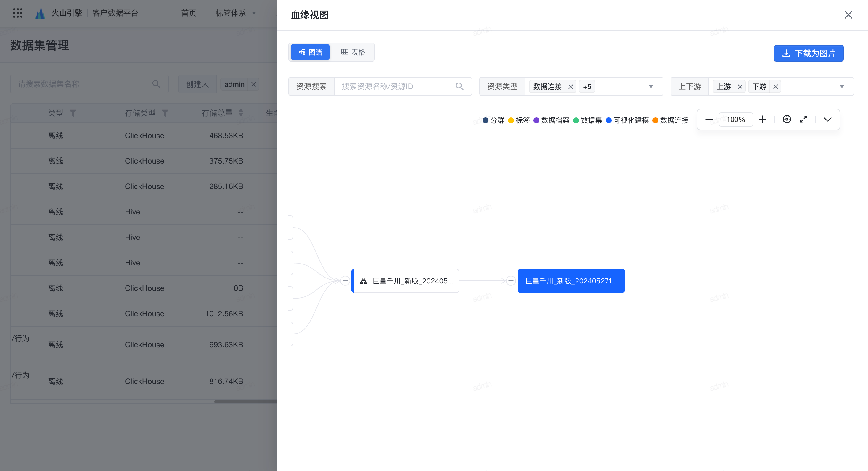Collapse upstream of the blue 巨量千川 node
The width and height of the screenshot is (868, 471).
tap(511, 281)
